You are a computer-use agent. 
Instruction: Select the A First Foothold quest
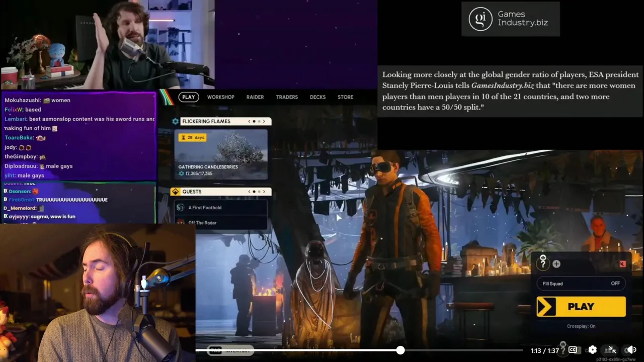click(221, 207)
